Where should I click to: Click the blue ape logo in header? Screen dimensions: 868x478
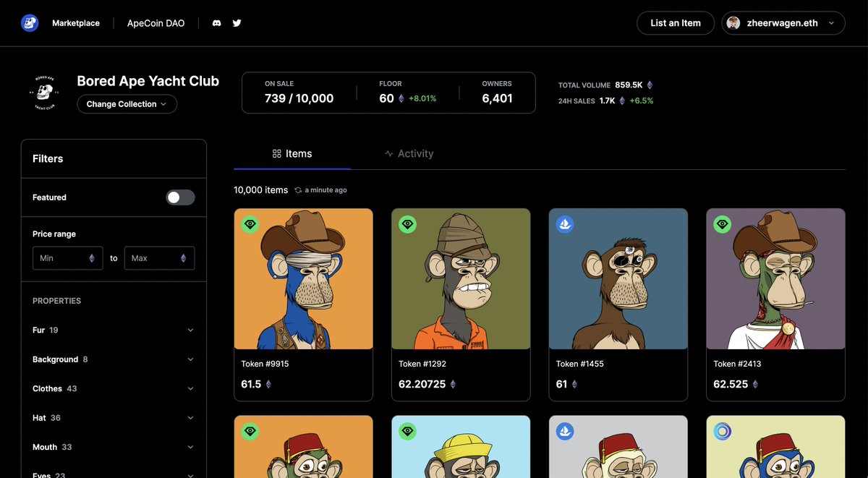tap(30, 23)
